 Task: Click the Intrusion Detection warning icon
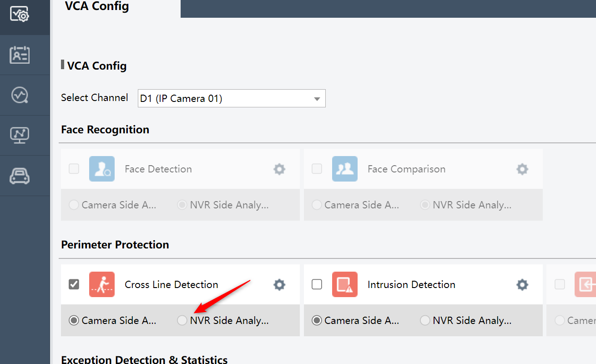pos(344,284)
